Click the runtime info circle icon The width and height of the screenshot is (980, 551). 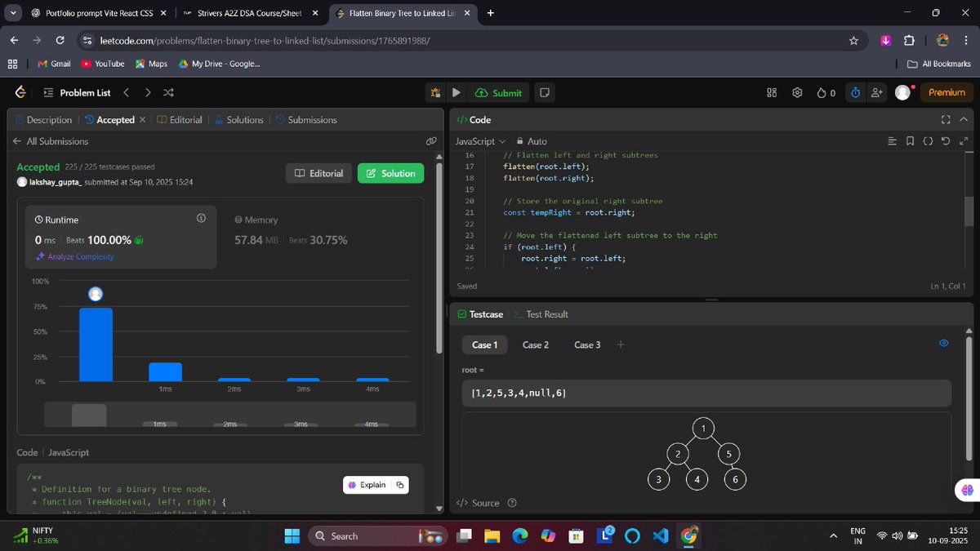pos(201,219)
